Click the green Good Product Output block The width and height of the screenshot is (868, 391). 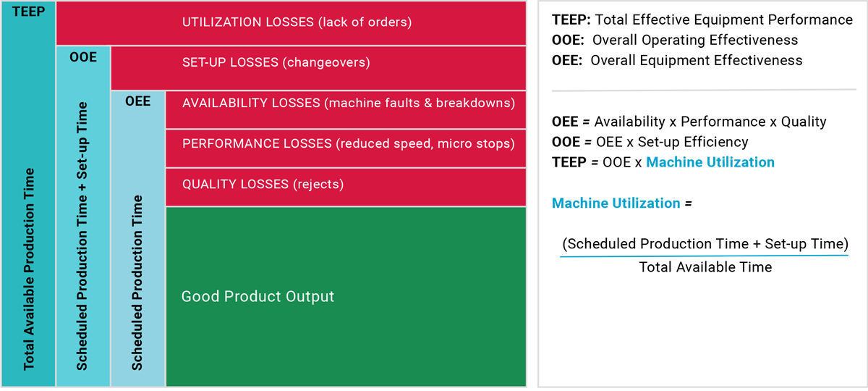click(x=346, y=296)
